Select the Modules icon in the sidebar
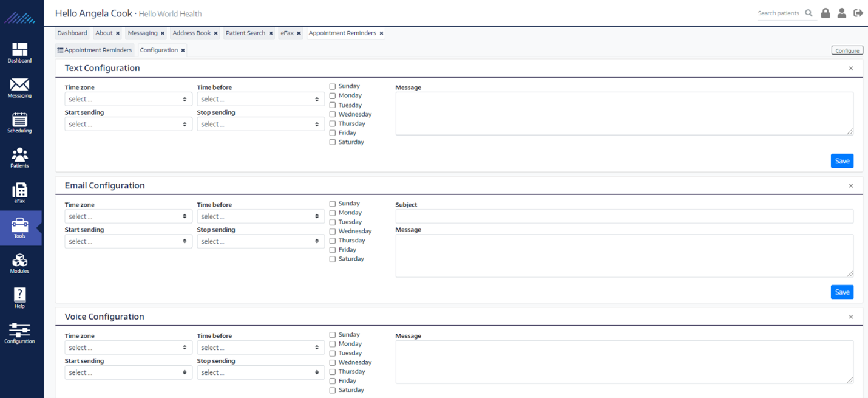 click(x=19, y=262)
